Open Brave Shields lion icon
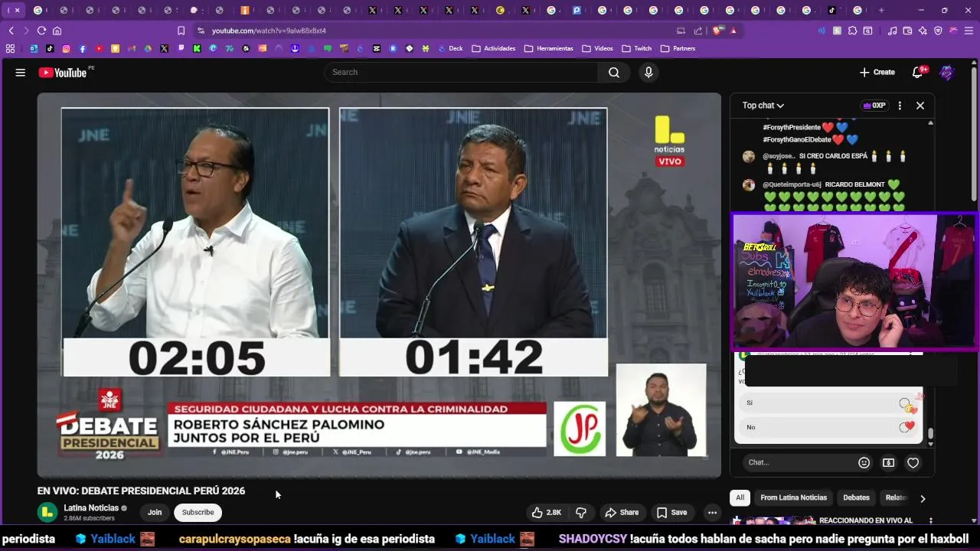980x551 pixels. point(717,31)
